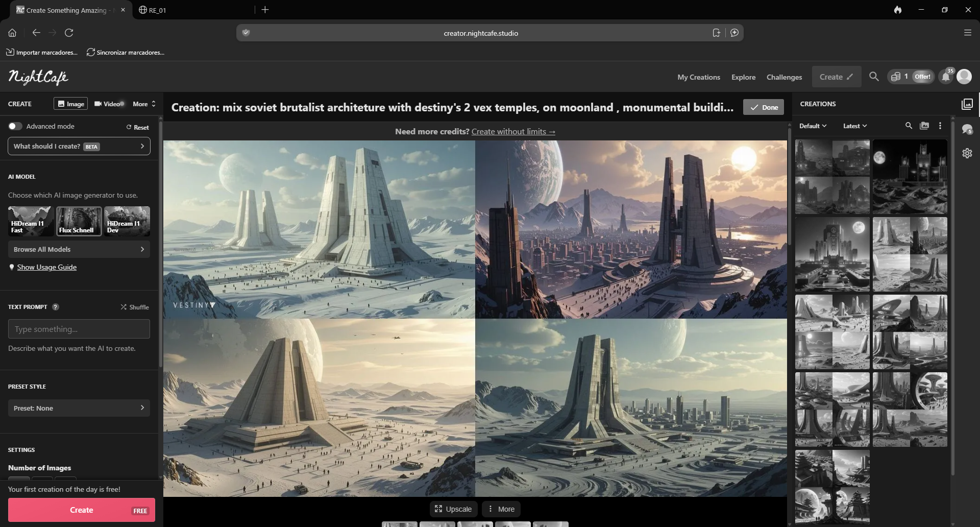The image size is (980, 527).
Task: Select the Image creation mode
Action: point(70,103)
